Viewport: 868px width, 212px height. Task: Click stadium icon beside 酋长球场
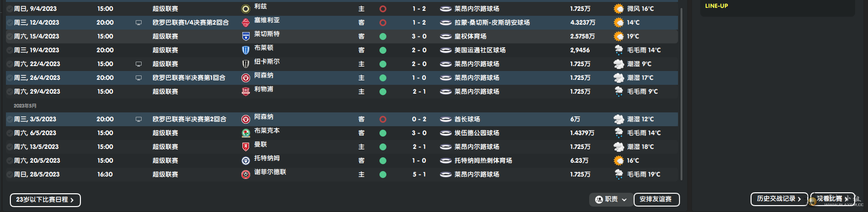tap(446, 119)
